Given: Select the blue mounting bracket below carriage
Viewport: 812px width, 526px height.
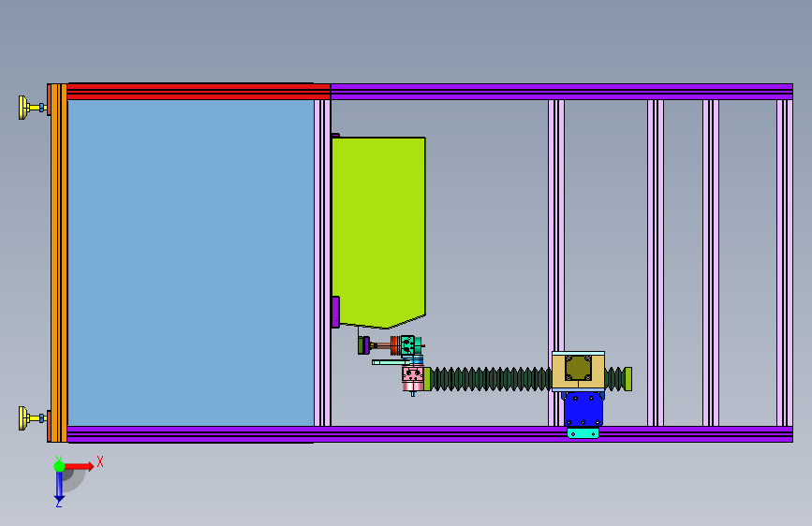Looking at the screenshot, I should pos(583,409).
